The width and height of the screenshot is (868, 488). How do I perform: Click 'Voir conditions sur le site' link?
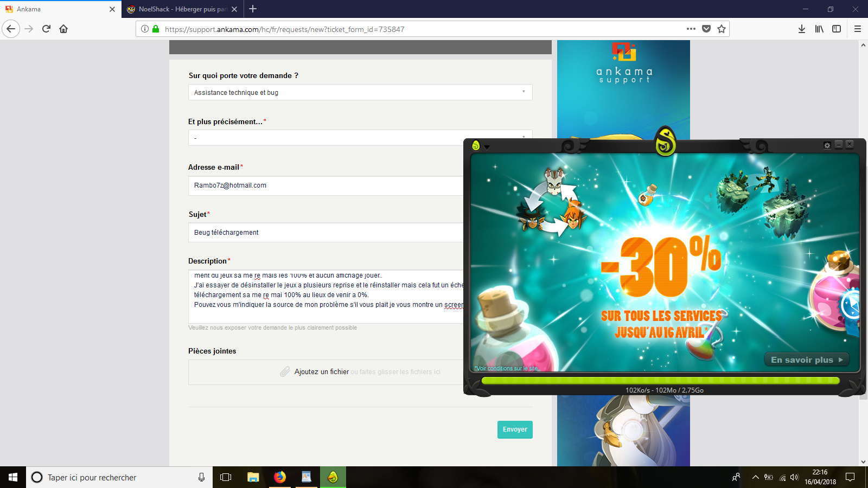pyautogui.click(x=506, y=368)
